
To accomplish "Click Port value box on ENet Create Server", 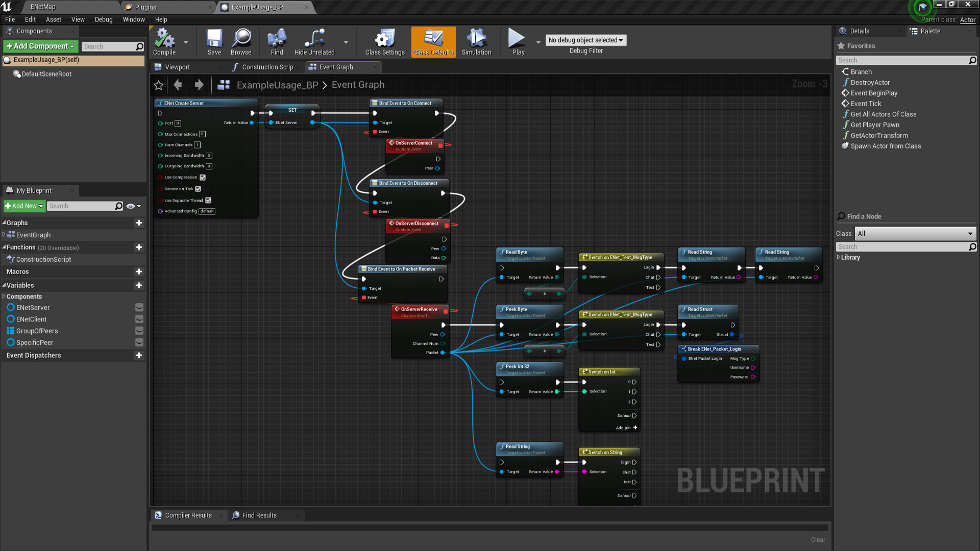I will point(178,123).
